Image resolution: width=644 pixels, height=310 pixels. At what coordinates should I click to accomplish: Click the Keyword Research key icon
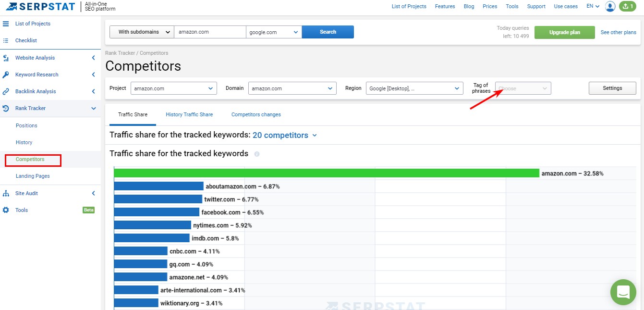click(6, 74)
